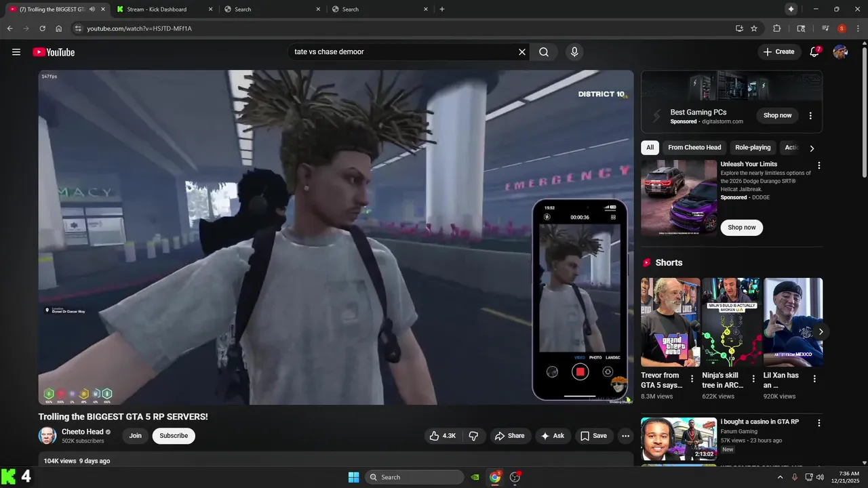Click Shop now on Digital Storm ad
Screen dimensions: 868x488
tap(777, 115)
